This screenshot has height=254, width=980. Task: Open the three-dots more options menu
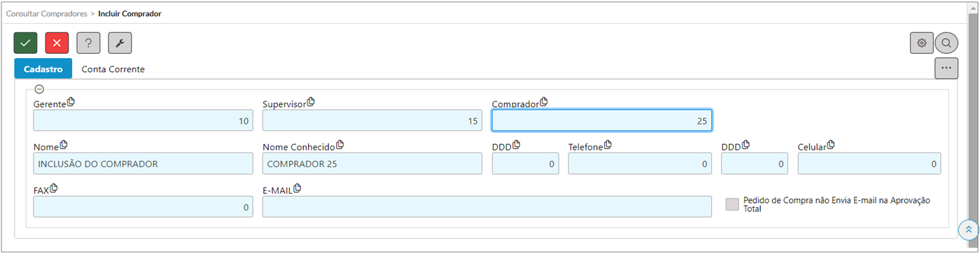click(946, 68)
